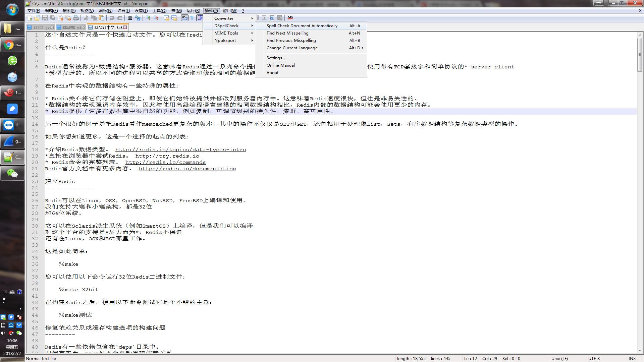
Task: Expand hidden system tray icons arrow
Action: coord(20,309)
